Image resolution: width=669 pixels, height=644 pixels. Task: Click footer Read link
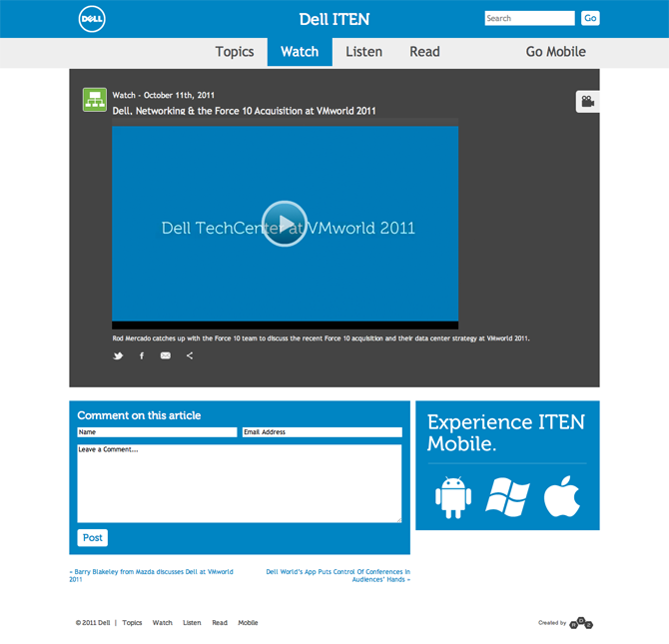[x=220, y=623]
